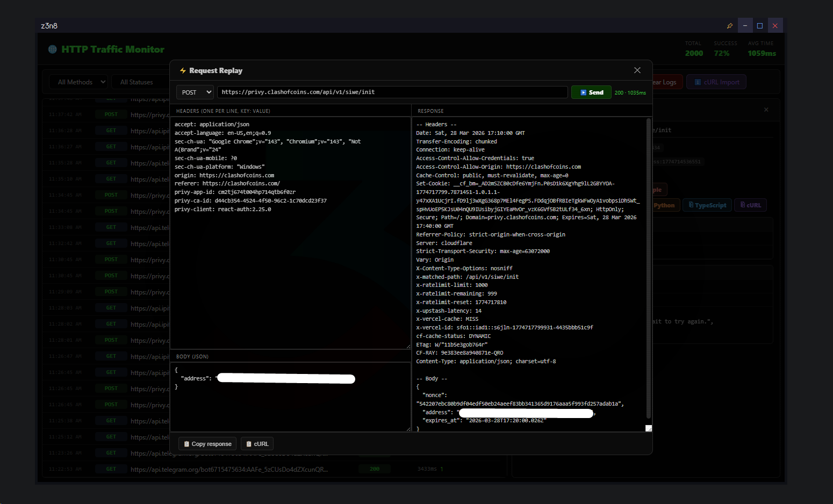
Task: Click the body textarea resize handle
Action: click(408, 429)
